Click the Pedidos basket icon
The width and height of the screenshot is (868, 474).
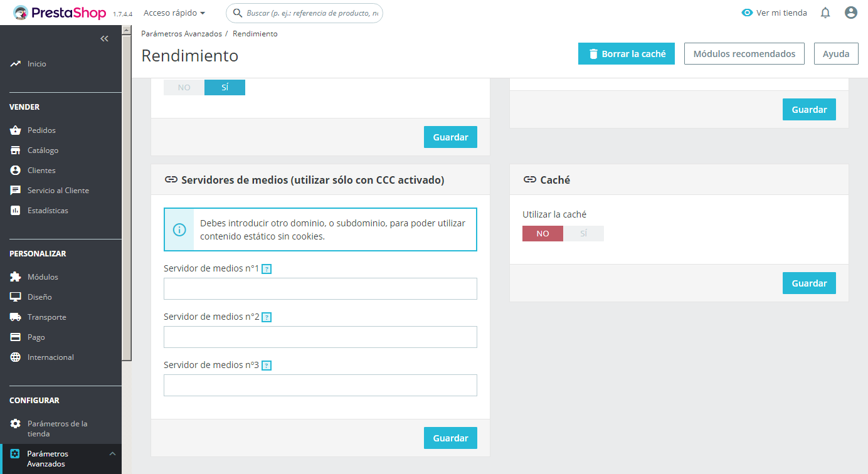(16, 130)
